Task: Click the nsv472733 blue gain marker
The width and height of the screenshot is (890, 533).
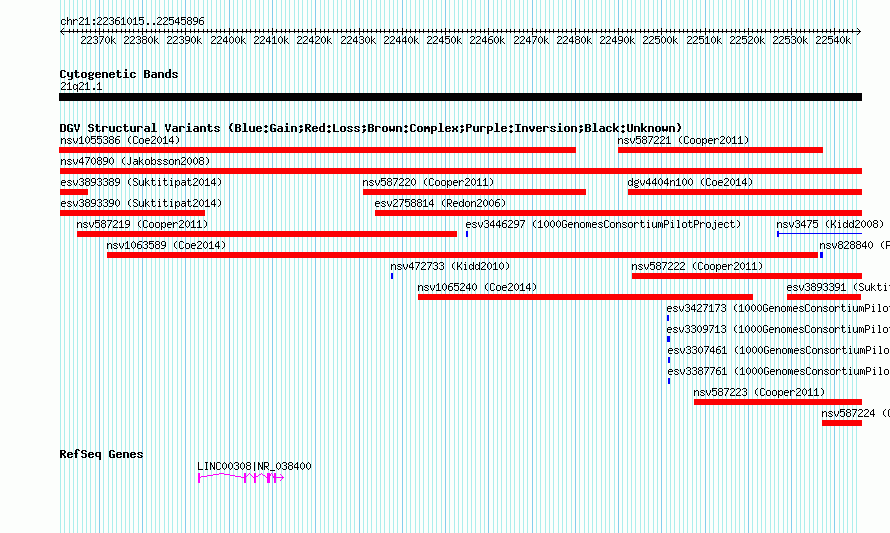Action: click(392, 276)
